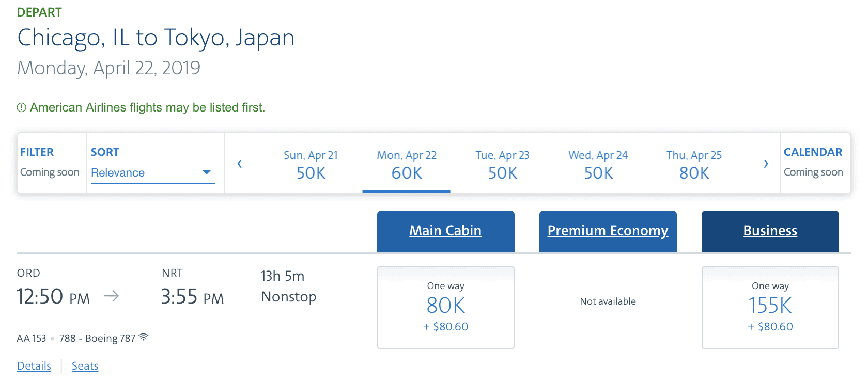The height and width of the screenshot is (382, 868).
Task: Open the Sort by Relevance dropdown
Action: (x=152, y=173)
